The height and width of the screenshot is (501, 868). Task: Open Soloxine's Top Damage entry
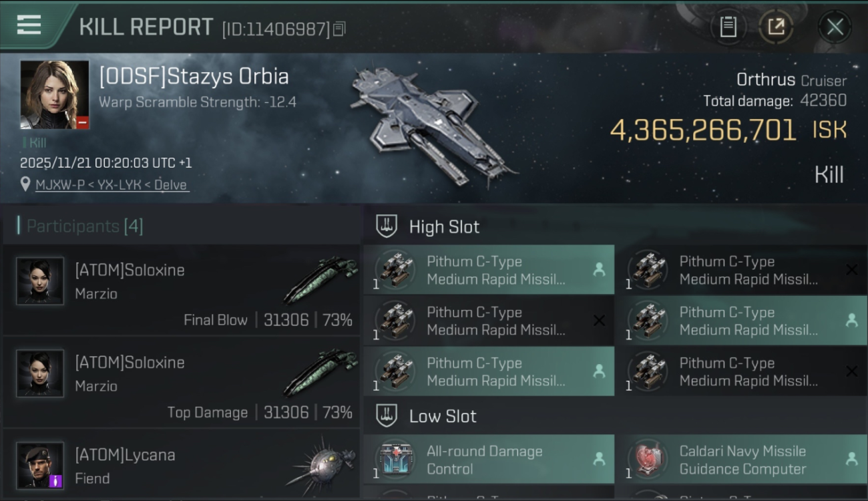181,382
